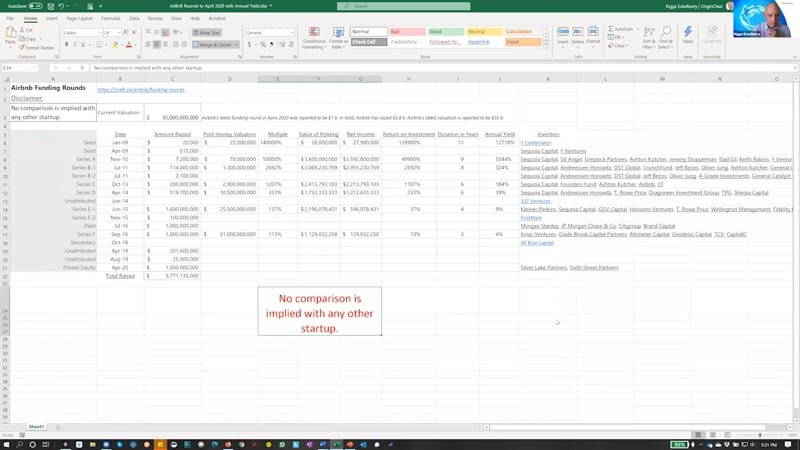This screenshot has width=800, height=450.
Task: Switch to the Insert ribbon tab
Action: 52,18
